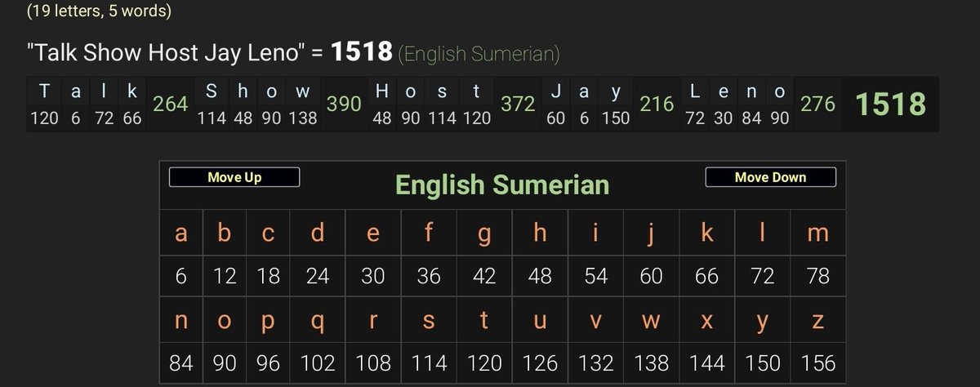Click the 390 sum for the word Show
Image resolution: width=980 pixels, height=387 pixels.
(344, 105)
